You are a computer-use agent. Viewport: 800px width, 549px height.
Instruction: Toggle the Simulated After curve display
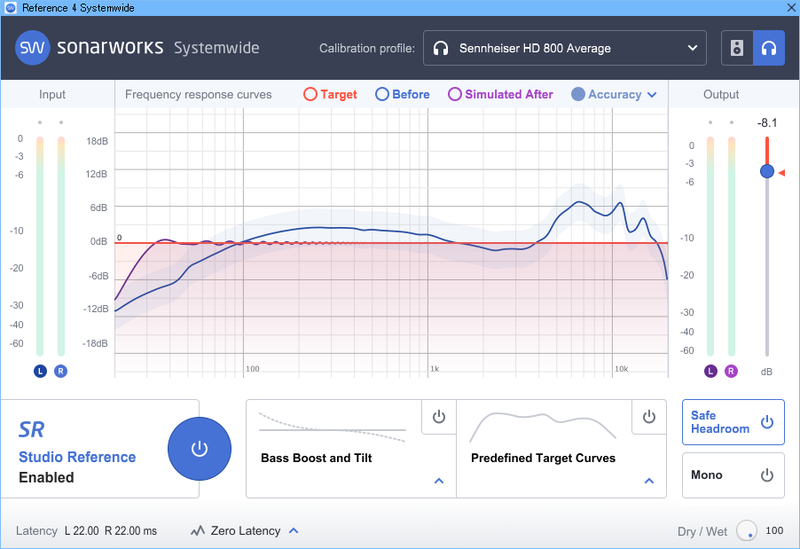coord(500,94)
